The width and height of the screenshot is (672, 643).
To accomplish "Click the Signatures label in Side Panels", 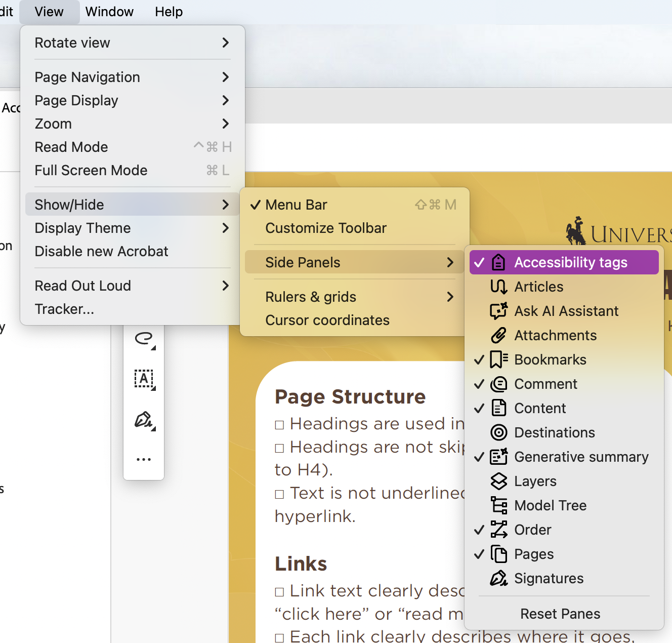I will [x=549, y=578].
